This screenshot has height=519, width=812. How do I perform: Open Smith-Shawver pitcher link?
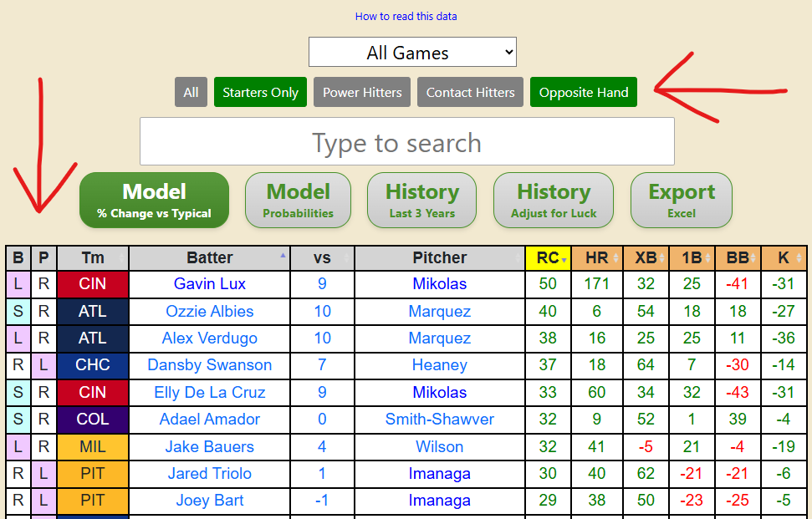pyautogui.click(x=440, y=420)
